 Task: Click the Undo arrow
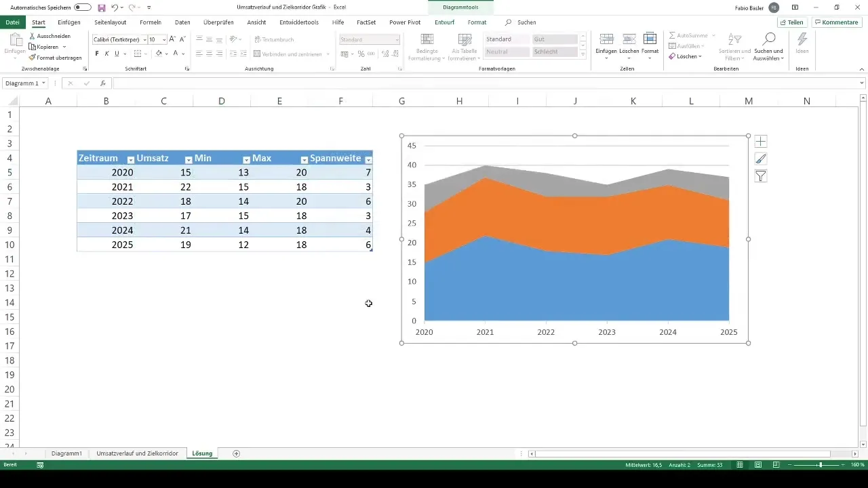[115, 7]
